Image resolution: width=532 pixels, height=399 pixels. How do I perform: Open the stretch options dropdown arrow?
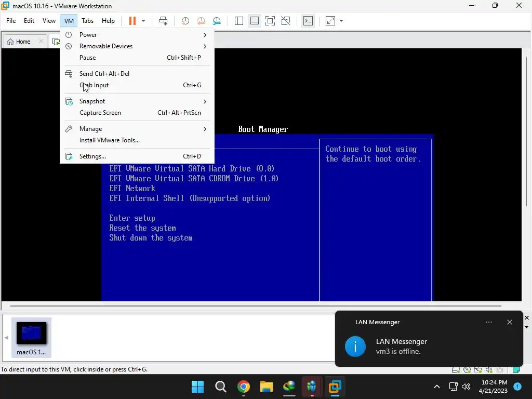[x=341, y=21]
